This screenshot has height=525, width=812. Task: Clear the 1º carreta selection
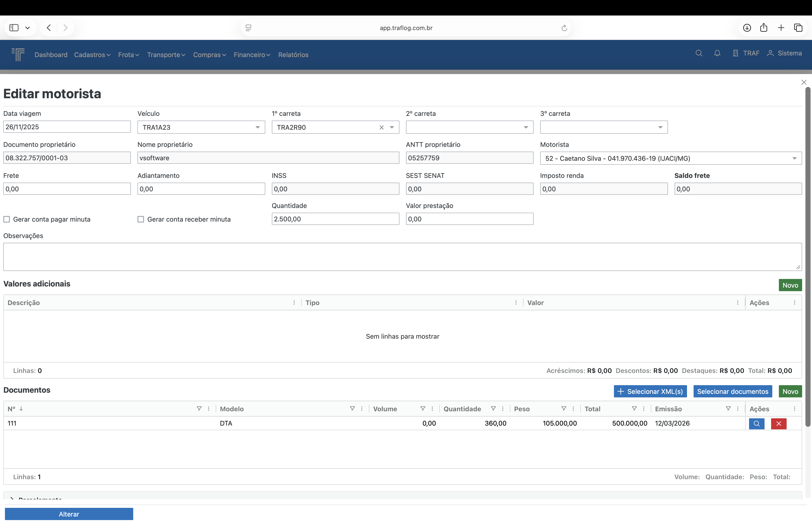pyautogui.click(x=381, y=128)
